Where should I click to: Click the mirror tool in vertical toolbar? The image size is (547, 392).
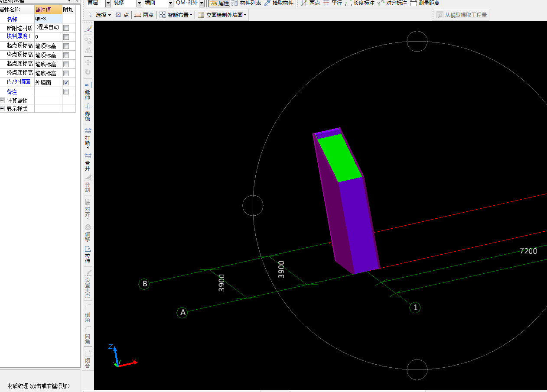click(88, 51)
